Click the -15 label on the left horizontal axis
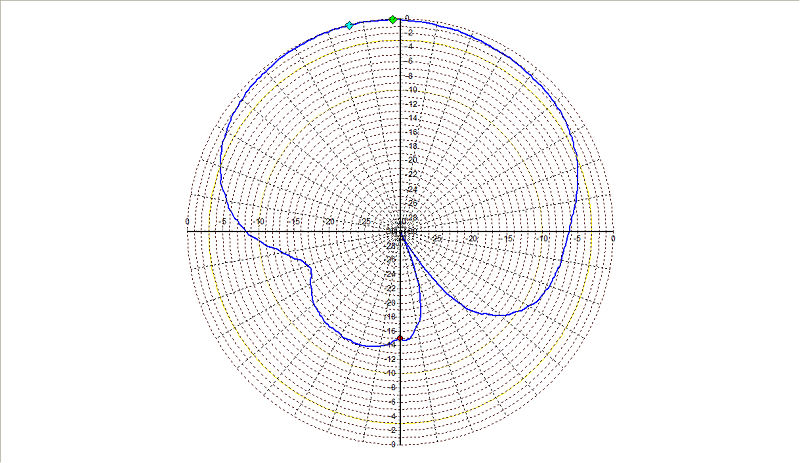Image resolution: width=800 pixels, height=463 pixels. pyautogui.click(x=294, y=222)
